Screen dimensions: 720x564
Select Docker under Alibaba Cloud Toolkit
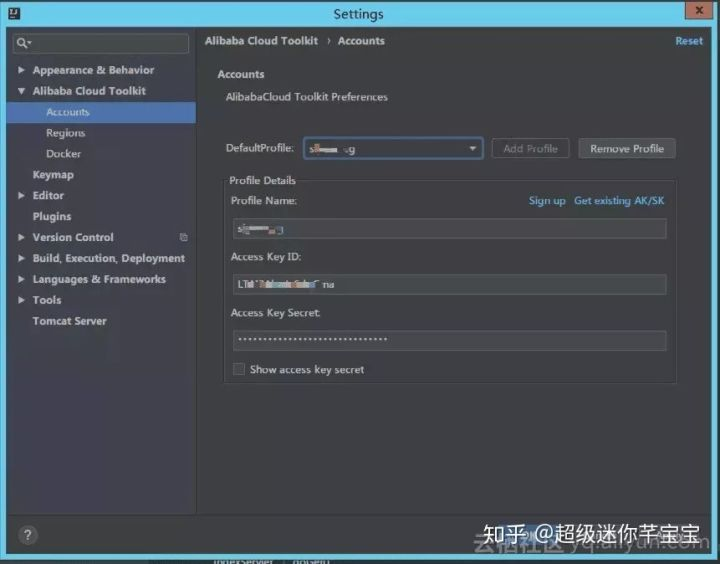click(x=63, y=154)
